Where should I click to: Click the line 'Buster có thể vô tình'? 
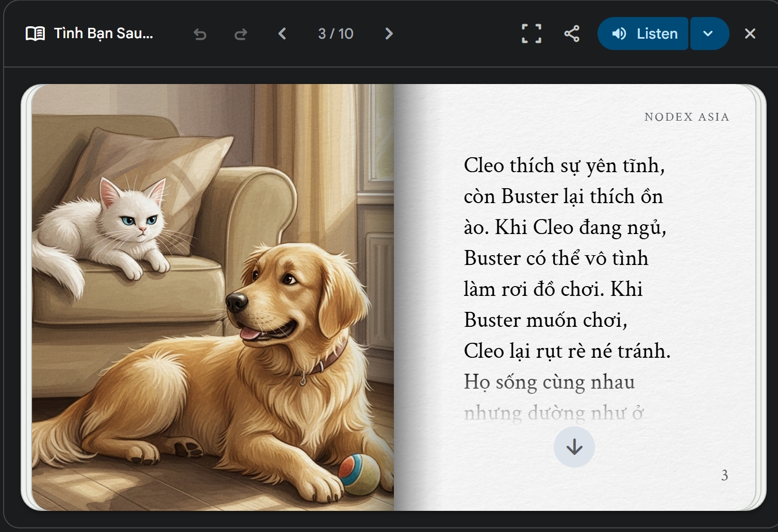(556, 258)
